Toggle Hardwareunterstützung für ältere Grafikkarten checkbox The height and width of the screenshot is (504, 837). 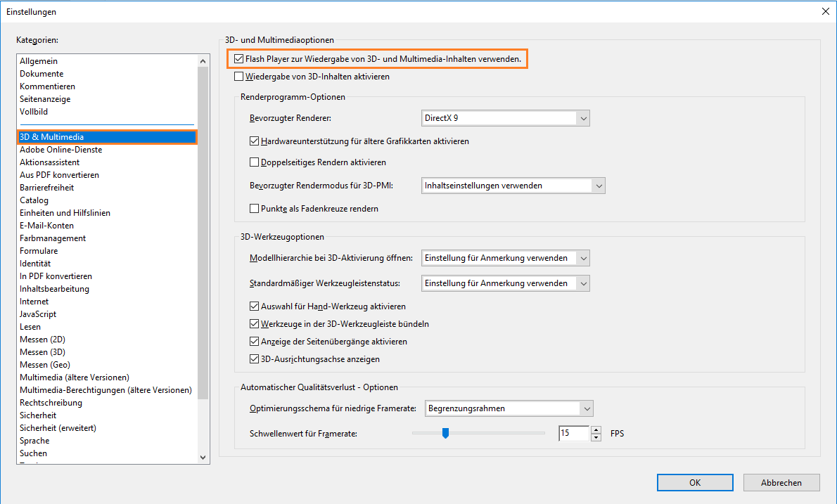pyautogui.click(x=254, y=141)
